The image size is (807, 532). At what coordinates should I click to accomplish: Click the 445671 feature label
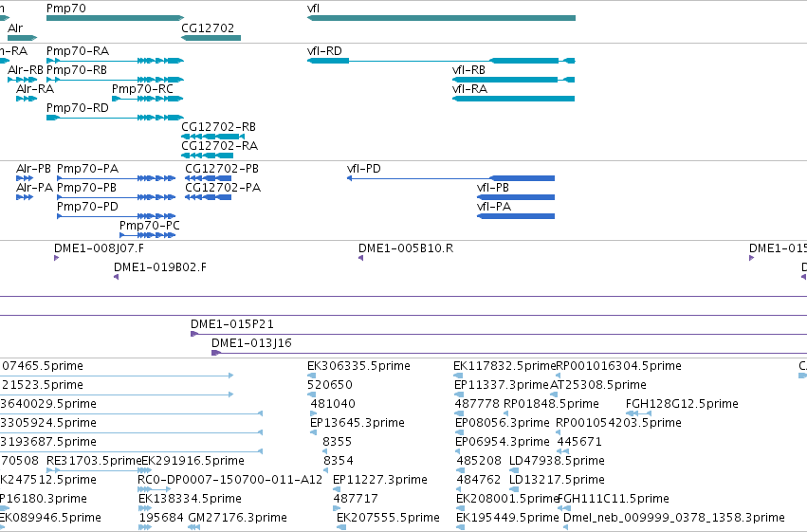coord(579,443)
